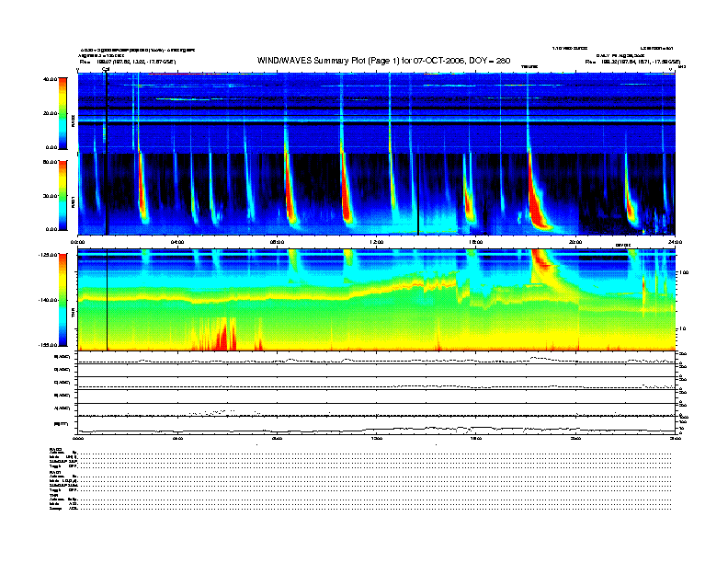Click the 16:00 tick label under RAD1 panel

coord(476,242)
